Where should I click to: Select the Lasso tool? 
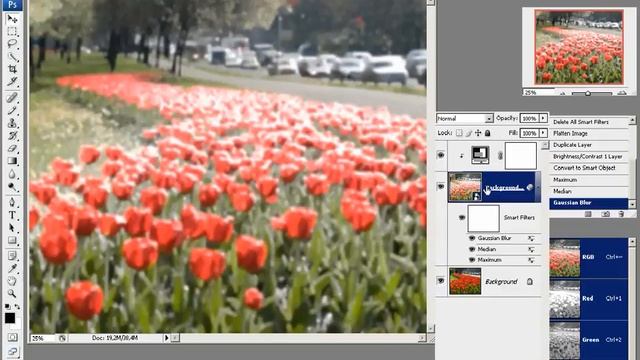coord(12,44)
